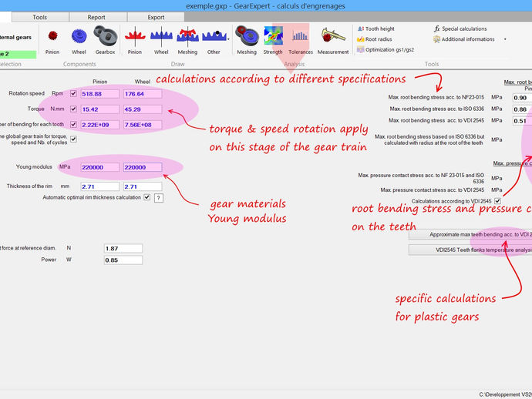Image resolution: width=532 pixels, height=399 pixels.
Task: Edit Wheel rim thickness field
Action: pyautogui.click(x=143, y=186)
